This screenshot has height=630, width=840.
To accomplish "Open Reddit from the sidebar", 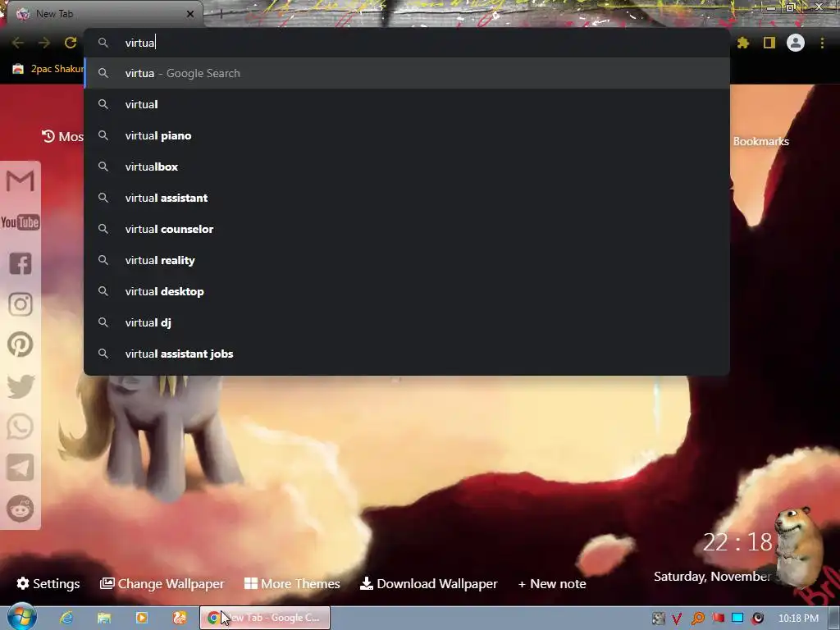I will (x=21, y=509).
